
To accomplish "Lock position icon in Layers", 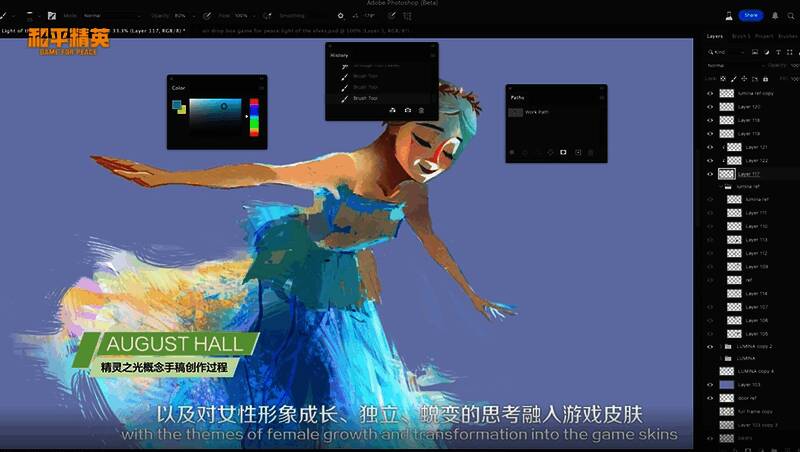I will click(x=744, y=79).
